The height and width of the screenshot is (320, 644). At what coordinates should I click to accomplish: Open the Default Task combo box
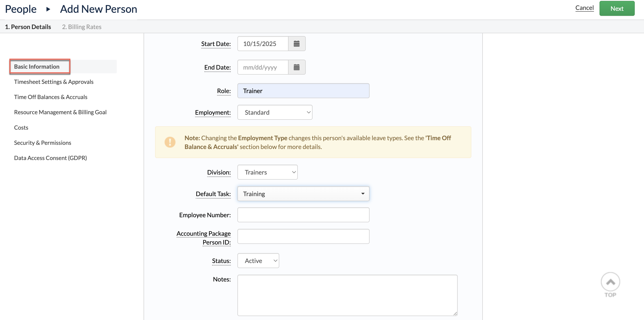[x=303, y=194]
